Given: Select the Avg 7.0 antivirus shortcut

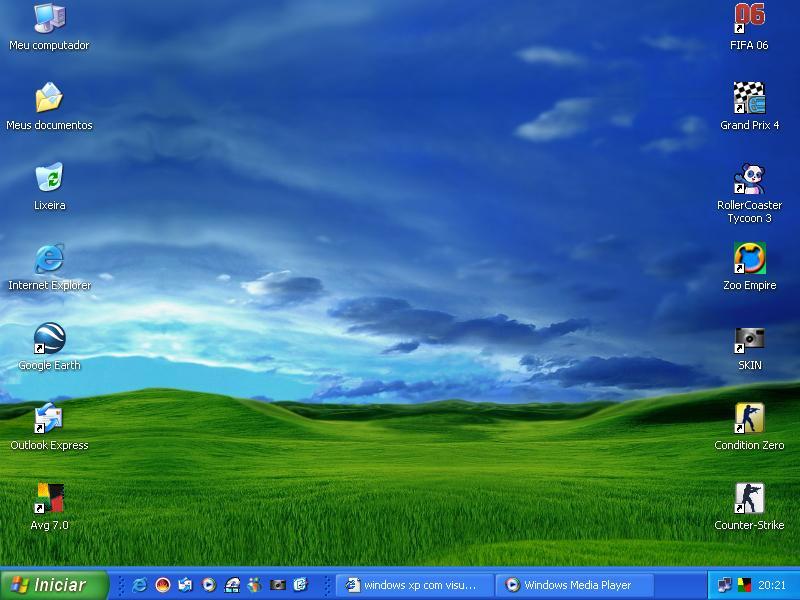Looking at the screenshot, I should coord(49,498).
